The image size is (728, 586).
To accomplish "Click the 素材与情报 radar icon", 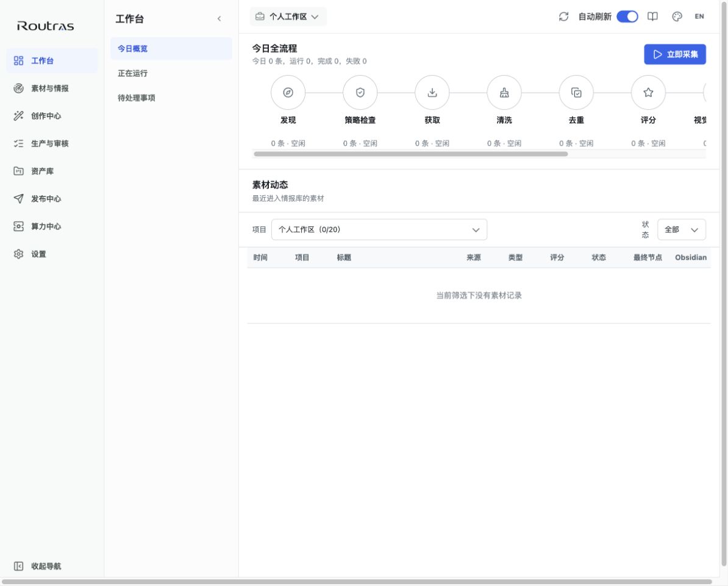I will click(x=18, y=88).
